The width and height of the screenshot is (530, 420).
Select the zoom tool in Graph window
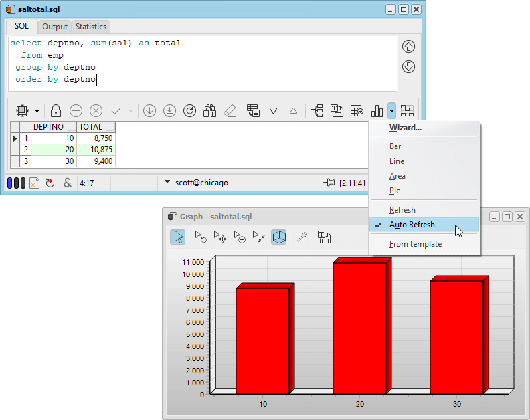coord(240,237)
